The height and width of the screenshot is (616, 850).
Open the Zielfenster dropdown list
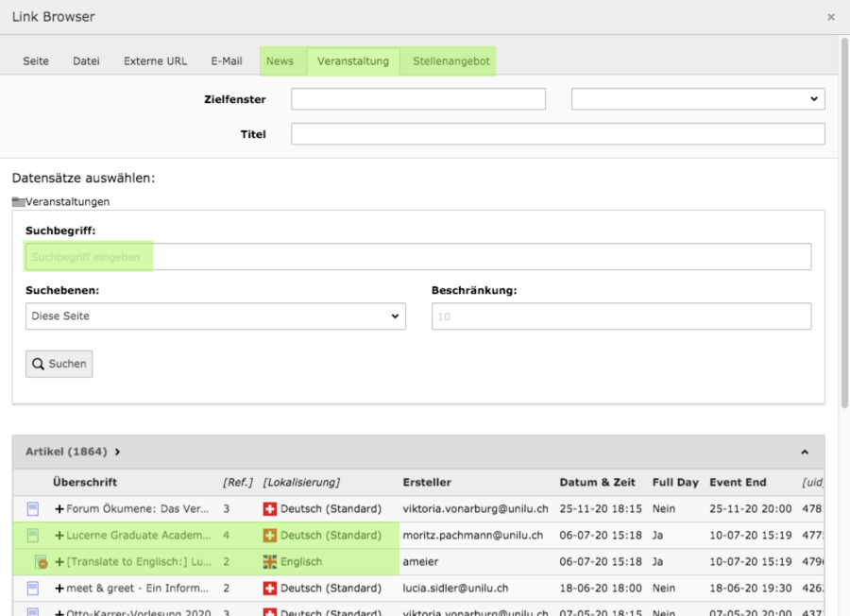click(x=698, y=99)
